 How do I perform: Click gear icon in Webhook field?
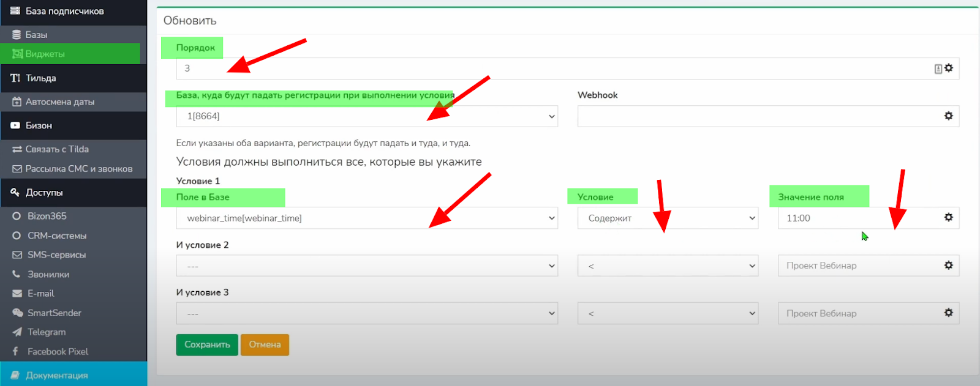[x=948, y=116]
